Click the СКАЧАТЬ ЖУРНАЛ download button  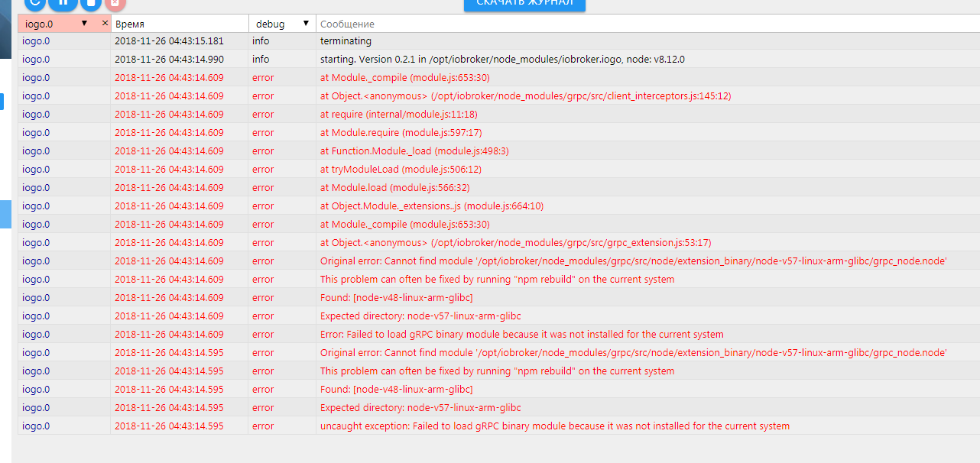524,4
